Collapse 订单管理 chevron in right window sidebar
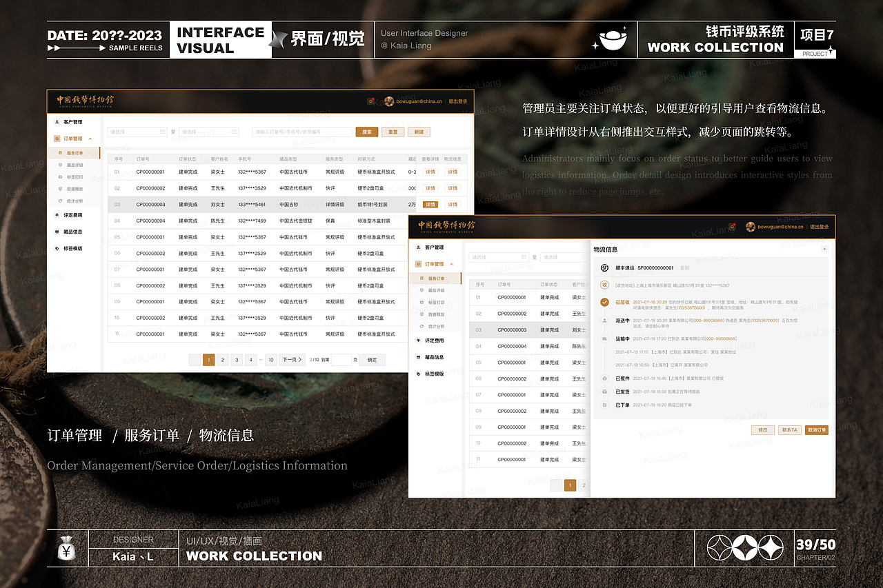 click(x=452, y=264)
